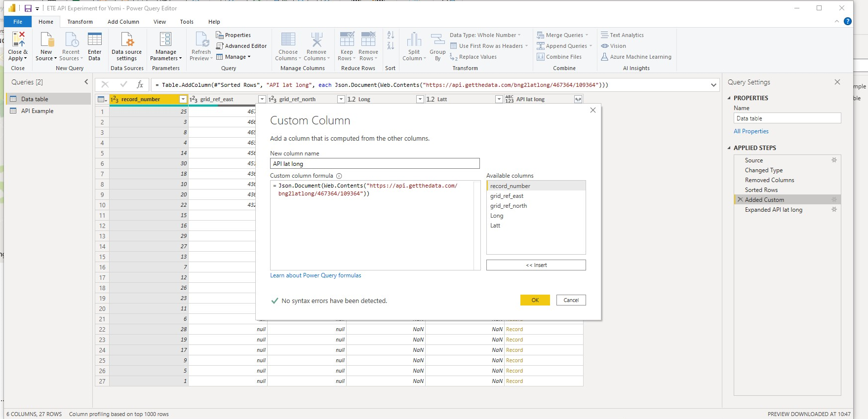Open record_number column filter dropdown

point(183,99)
